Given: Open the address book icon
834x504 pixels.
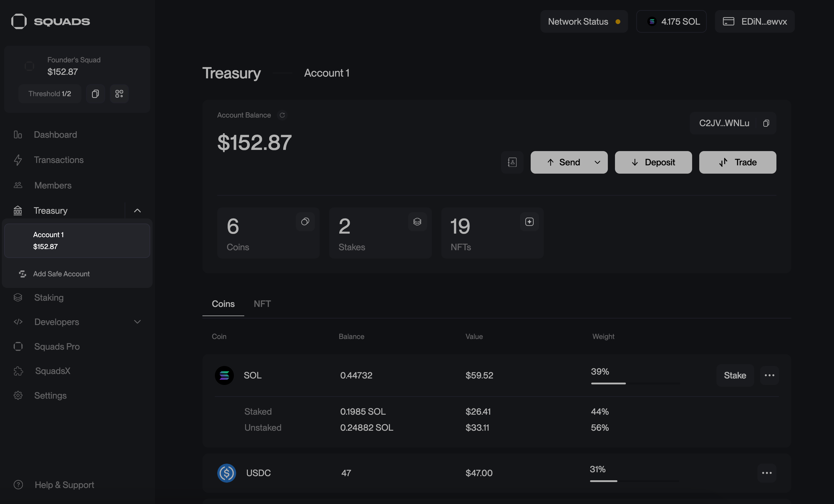Looking at the screenshot, I should pos(512,162).
